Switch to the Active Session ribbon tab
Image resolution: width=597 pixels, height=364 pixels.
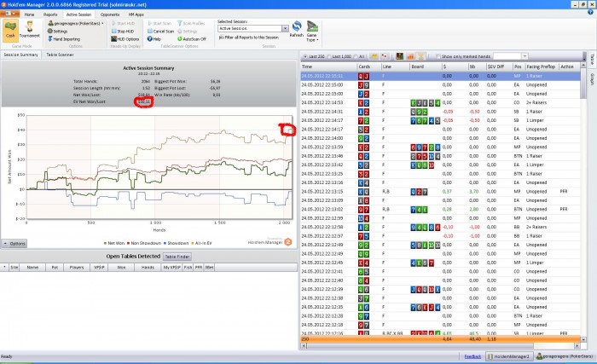click(x=78, y=14)
